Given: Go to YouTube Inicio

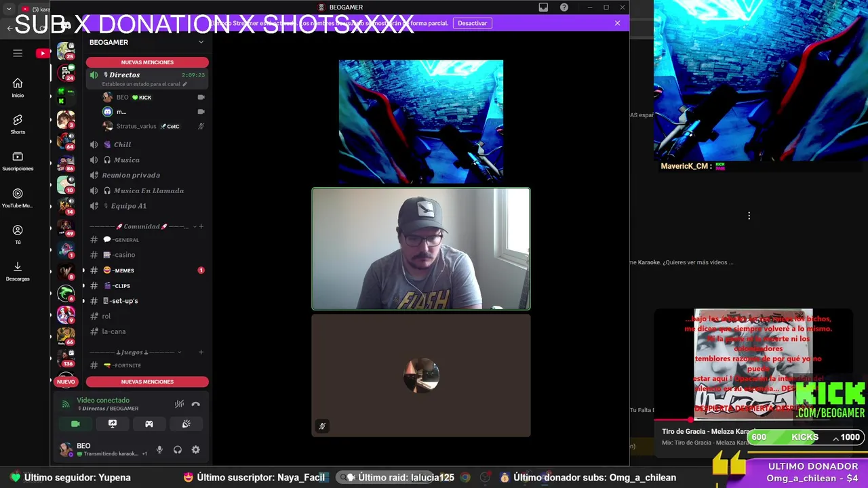Looking at the screenshot, I should pos(18,87).
